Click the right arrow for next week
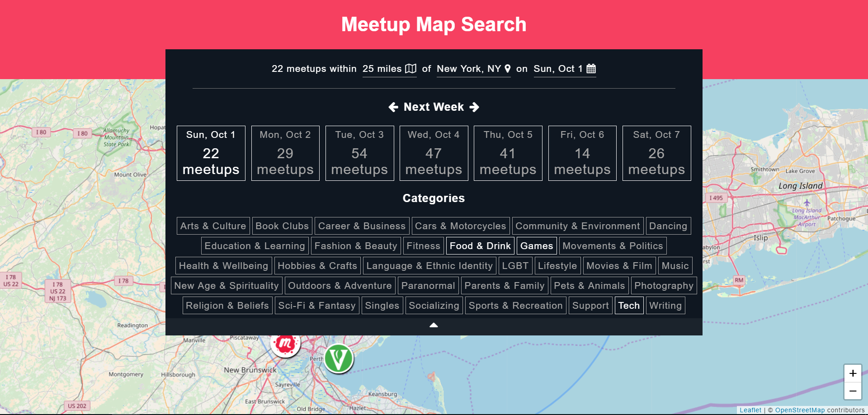 tap(474, 107)
